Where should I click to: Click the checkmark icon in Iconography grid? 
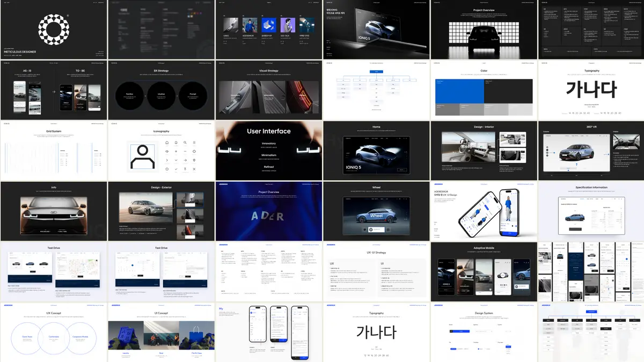(x=176, y=169)
